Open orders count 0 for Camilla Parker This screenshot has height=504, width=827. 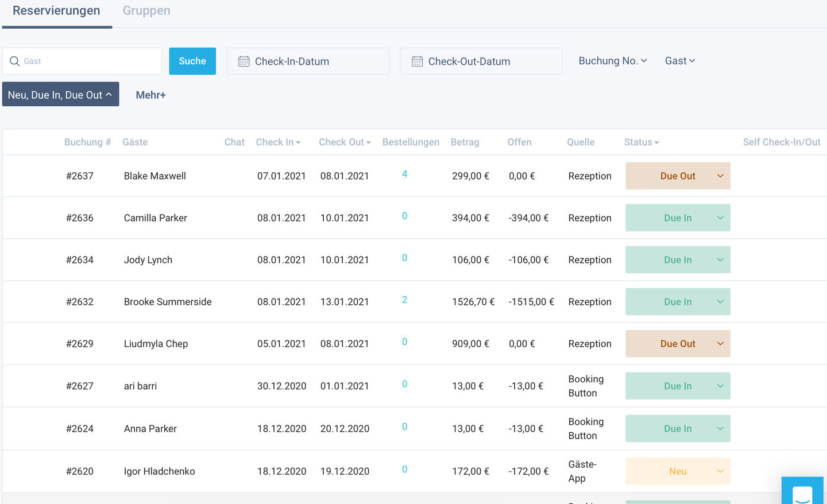[x=404, y=216]
